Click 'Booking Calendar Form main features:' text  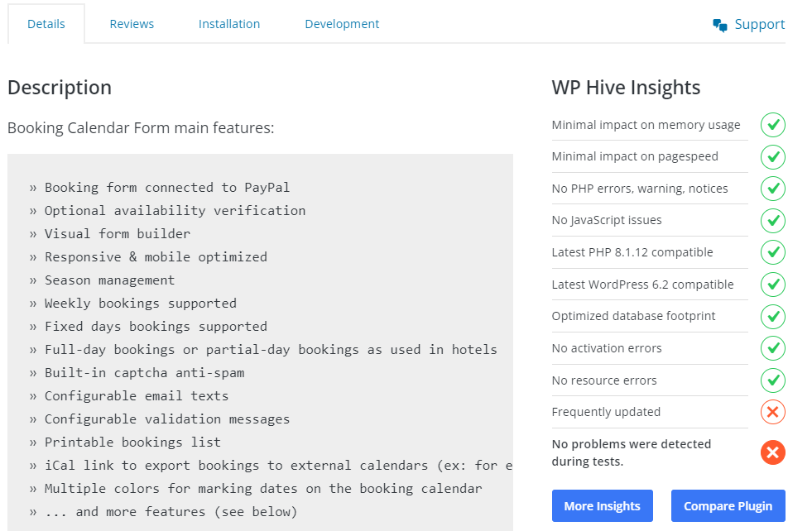[x=141, y=128]
